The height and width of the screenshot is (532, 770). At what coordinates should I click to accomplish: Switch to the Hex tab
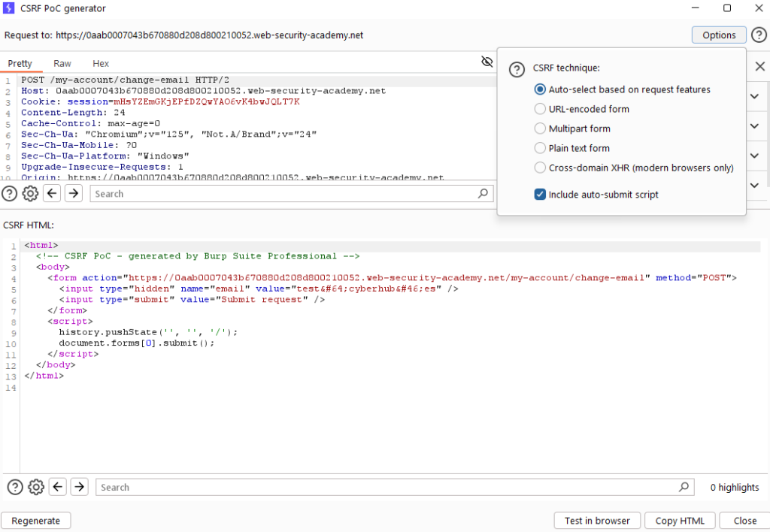(101, 63)
